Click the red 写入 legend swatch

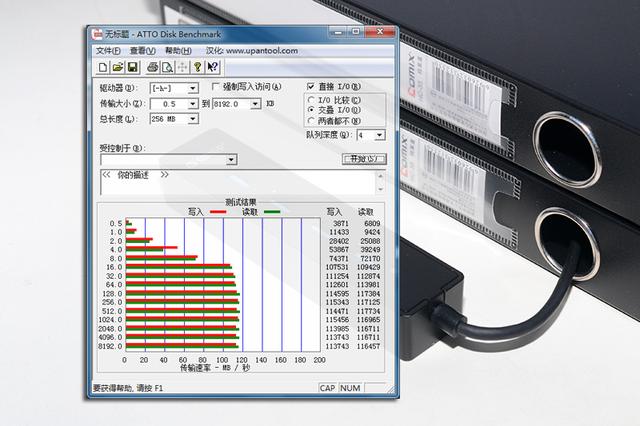click(218, 212)
